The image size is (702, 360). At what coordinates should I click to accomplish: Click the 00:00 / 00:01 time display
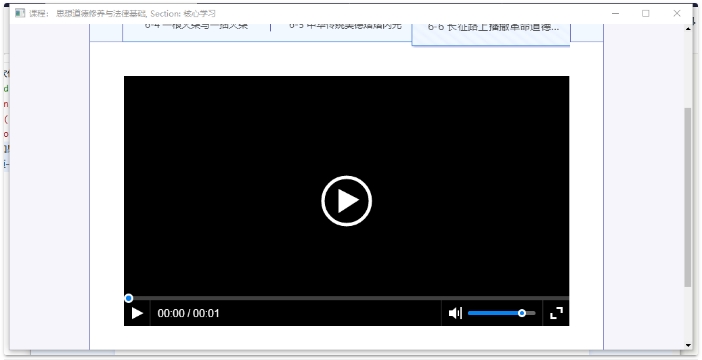point(188,313)
